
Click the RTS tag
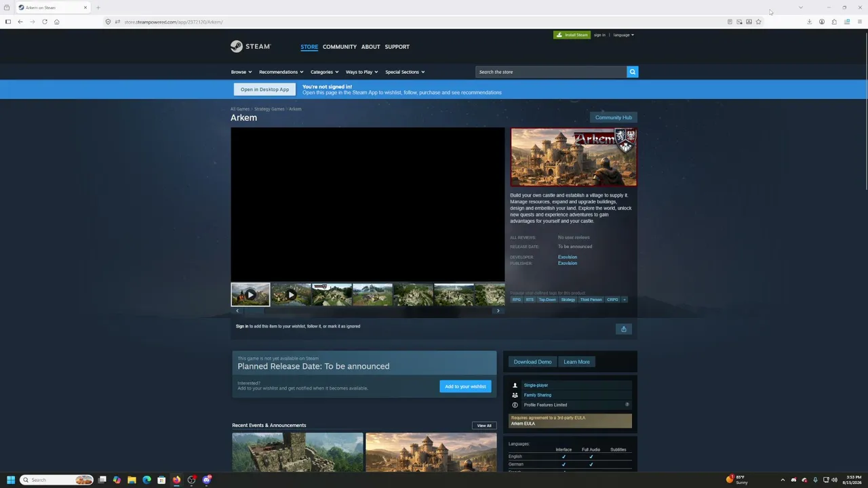pos(530,300)
